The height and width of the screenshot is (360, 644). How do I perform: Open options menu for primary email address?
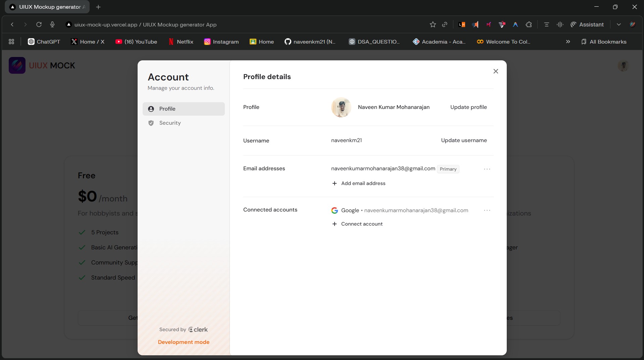487,169
